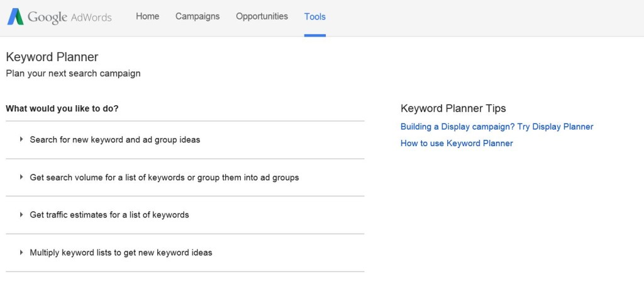Click the Plan your next search campaign subtitle

[73, 74]
